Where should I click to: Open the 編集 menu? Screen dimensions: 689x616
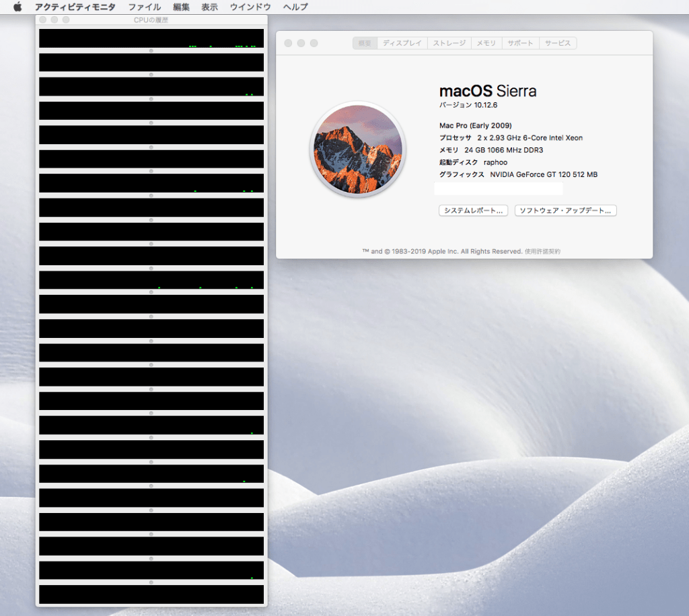[x=181, y=7]
